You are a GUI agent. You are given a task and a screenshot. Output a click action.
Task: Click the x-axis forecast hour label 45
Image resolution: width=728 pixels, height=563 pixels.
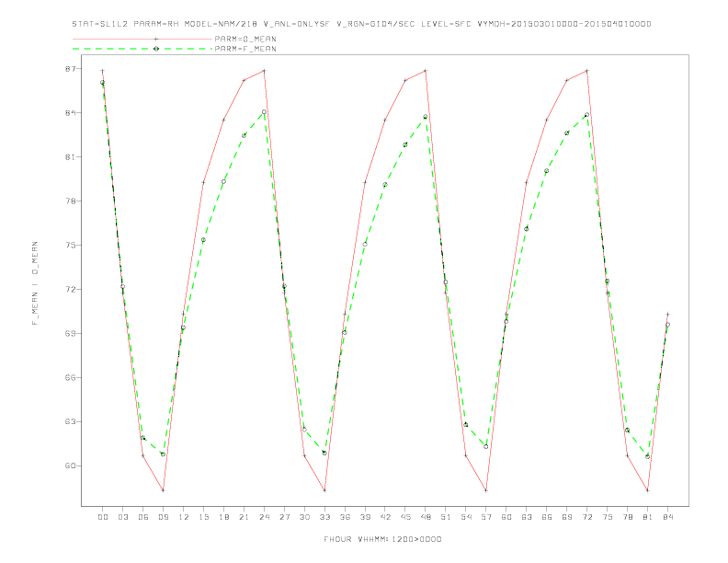coord(405,517)
